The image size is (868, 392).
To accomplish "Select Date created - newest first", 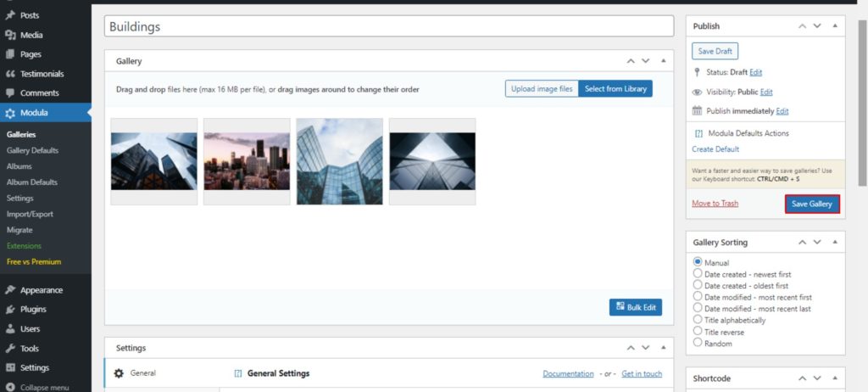I will pyautogui.click(x=698, y=274).
